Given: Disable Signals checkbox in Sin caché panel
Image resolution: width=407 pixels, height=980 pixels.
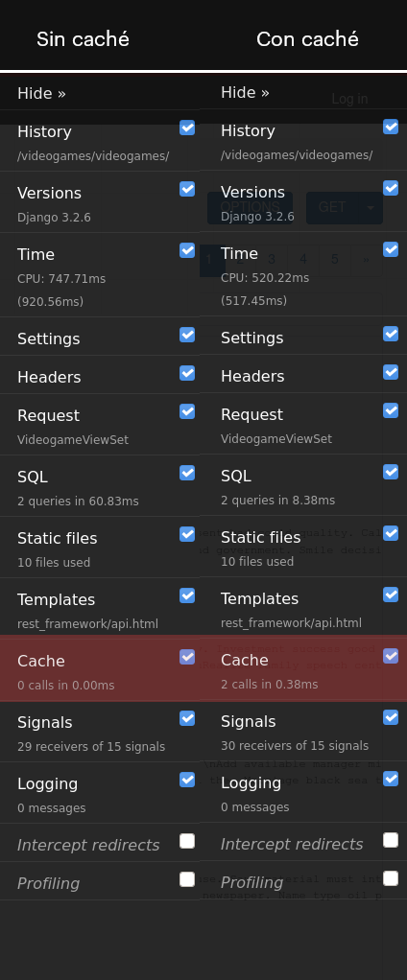Looking at the screenshot, I should point(187,718).
